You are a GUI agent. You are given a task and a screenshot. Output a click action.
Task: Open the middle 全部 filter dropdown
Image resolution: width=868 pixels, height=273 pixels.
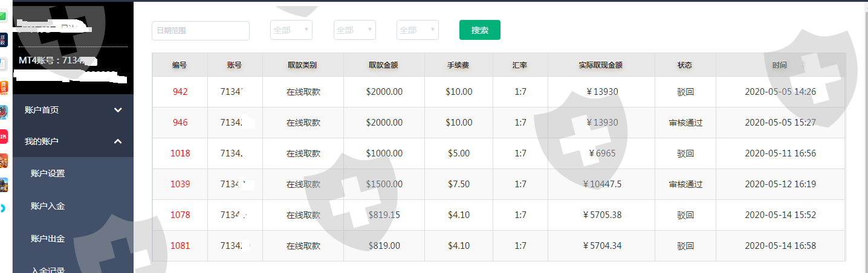pos(355,30)
